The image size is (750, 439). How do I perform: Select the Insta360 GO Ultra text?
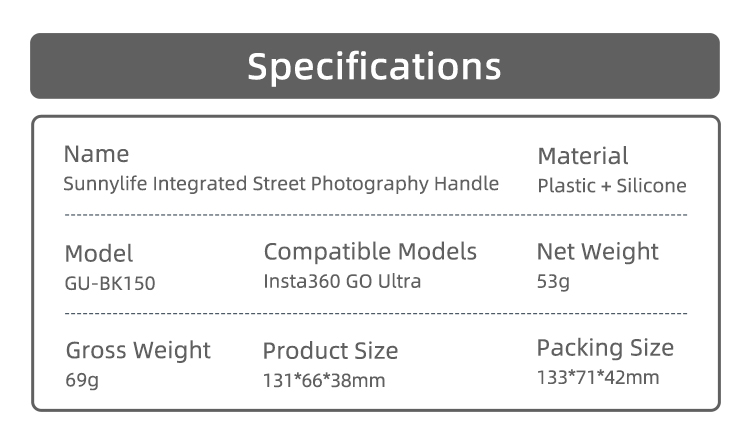point(342,281)
